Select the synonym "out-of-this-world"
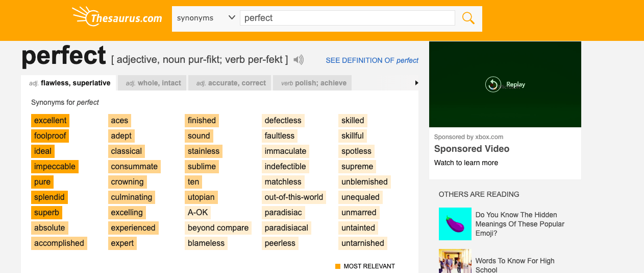 coord(293,197)
